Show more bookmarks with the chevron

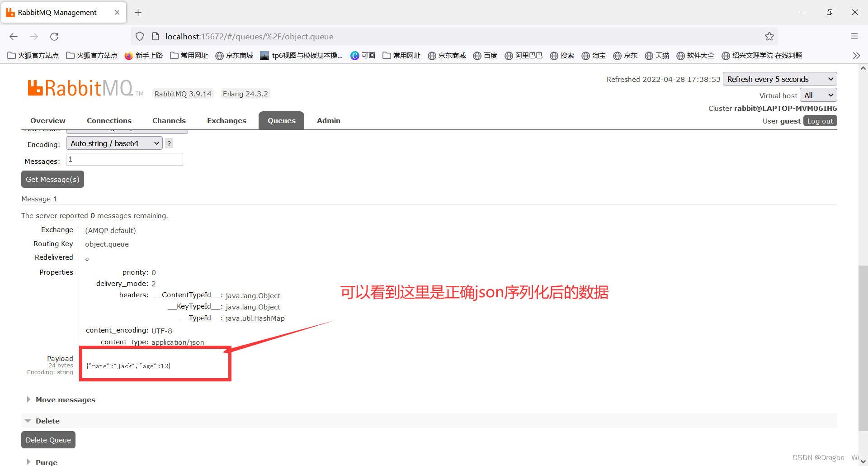click(x=856, y=56)
